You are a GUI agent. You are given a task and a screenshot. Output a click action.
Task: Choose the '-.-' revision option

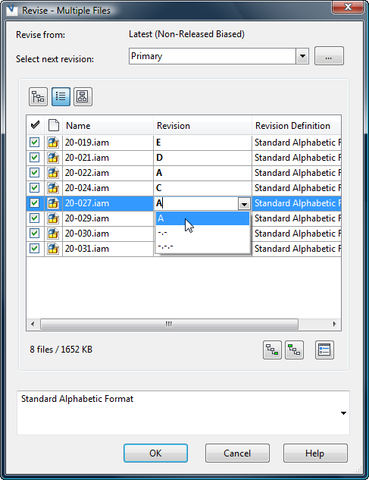202,233
